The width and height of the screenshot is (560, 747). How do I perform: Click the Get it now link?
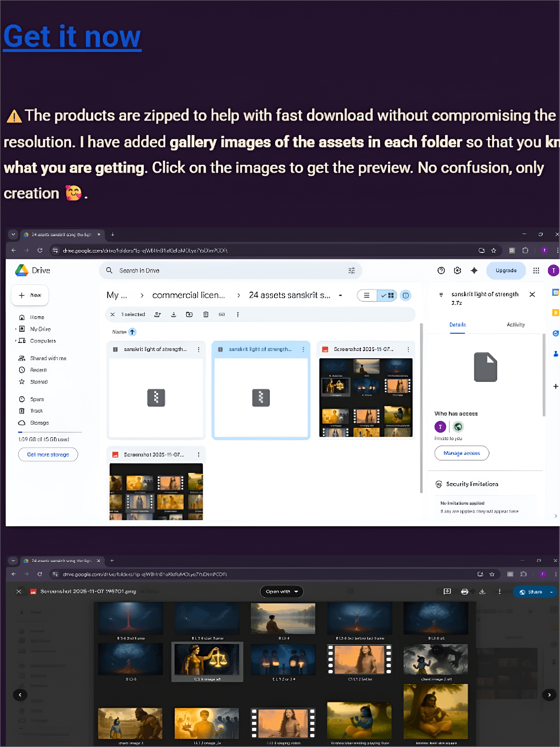point(72,37)
